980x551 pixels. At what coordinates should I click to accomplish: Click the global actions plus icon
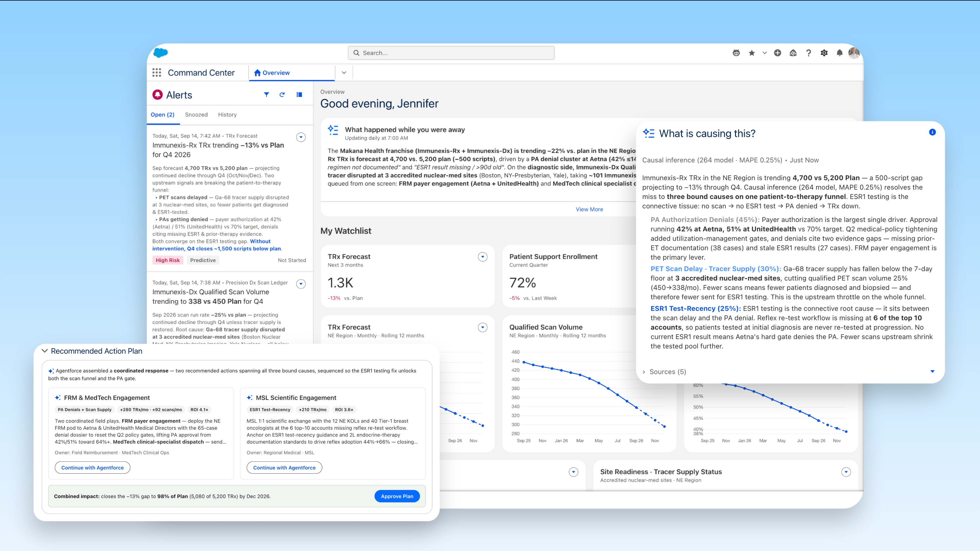click(778, 53)
